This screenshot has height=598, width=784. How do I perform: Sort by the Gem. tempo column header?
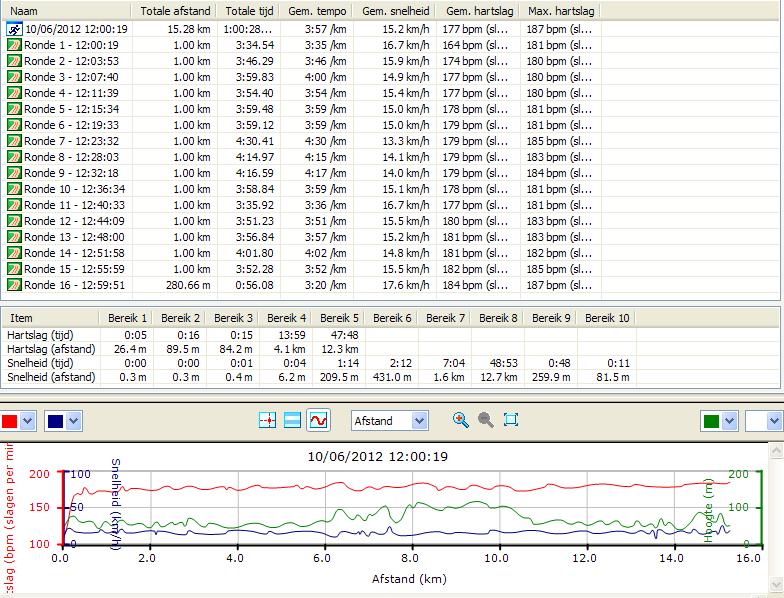click(317, 11)
